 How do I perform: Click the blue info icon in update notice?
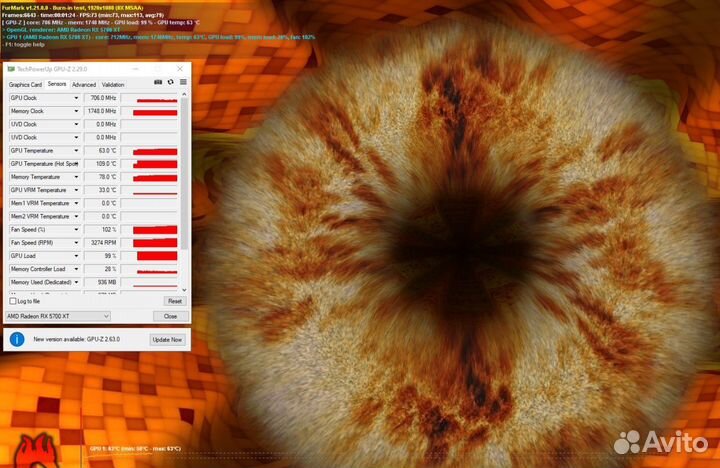coord(17,339)
